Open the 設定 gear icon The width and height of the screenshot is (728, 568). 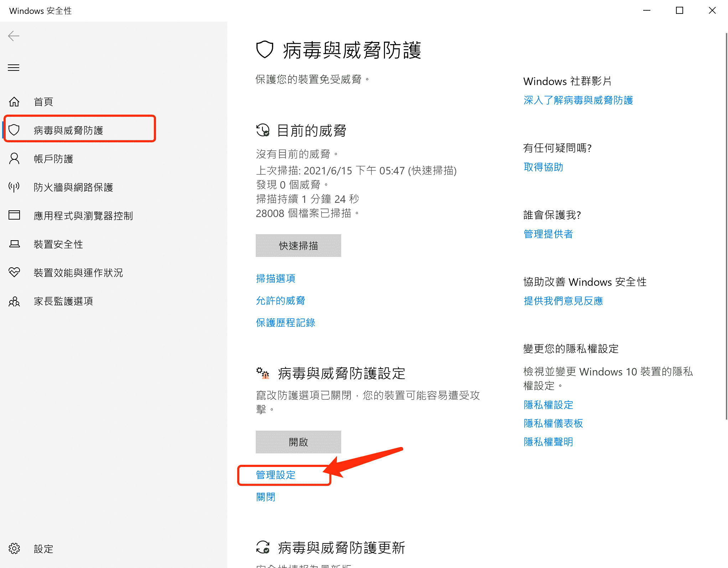(x=14, y=548)
